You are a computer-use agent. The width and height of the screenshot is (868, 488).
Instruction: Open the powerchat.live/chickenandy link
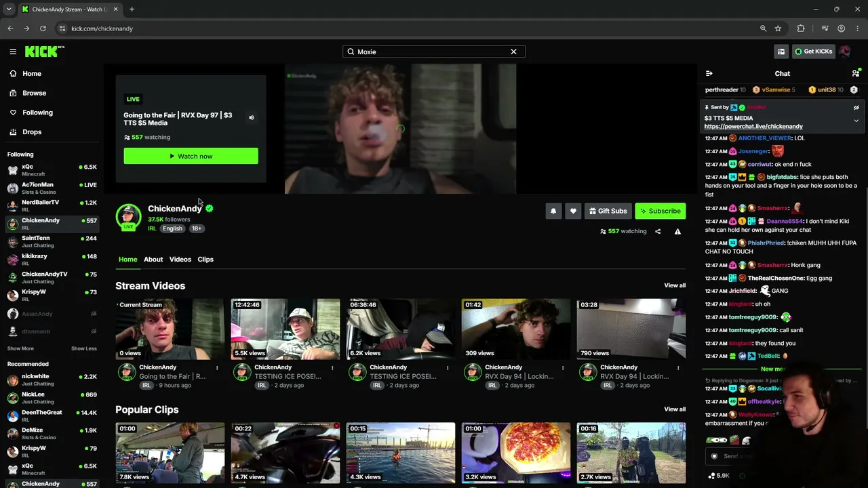(x=753, y=127)
